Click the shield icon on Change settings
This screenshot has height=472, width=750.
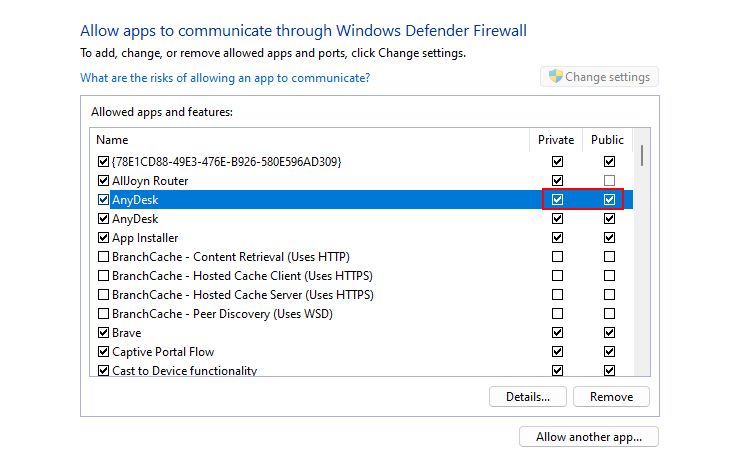tap(553, 77)
